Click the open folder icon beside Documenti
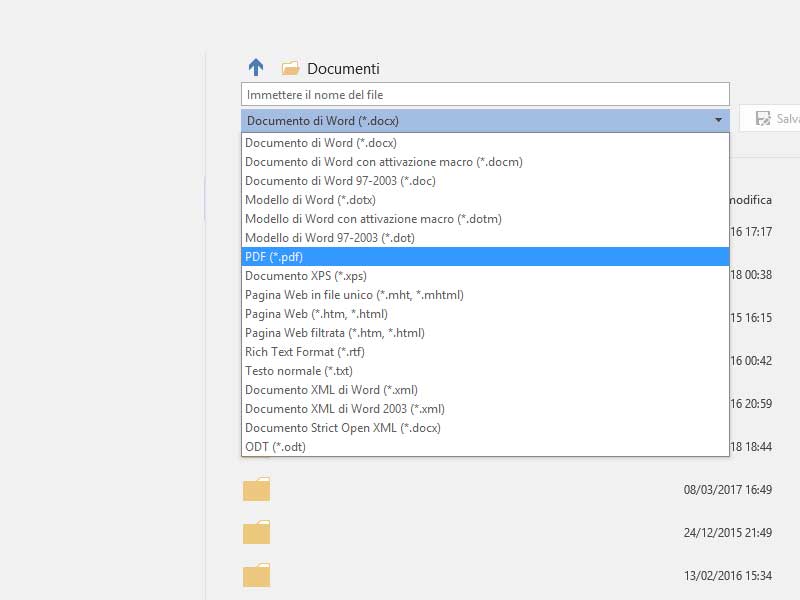The width and height of the screenshot is (800, 600). 290,68
